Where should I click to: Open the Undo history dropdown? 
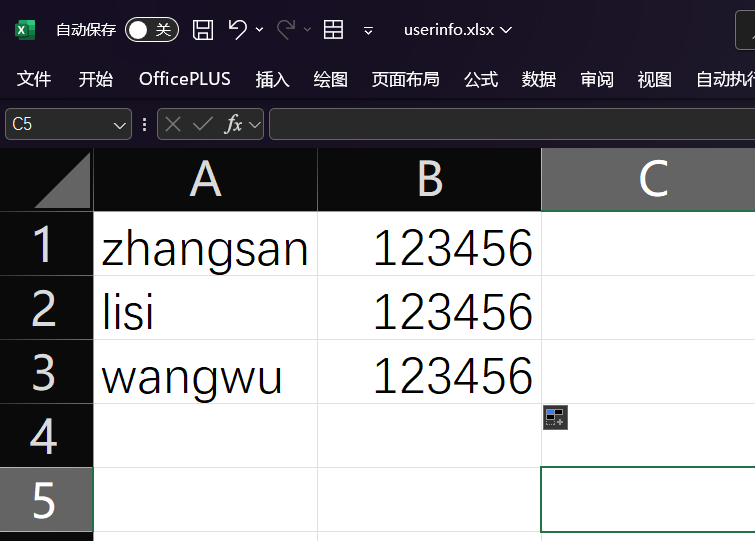(x=259, y=30)
